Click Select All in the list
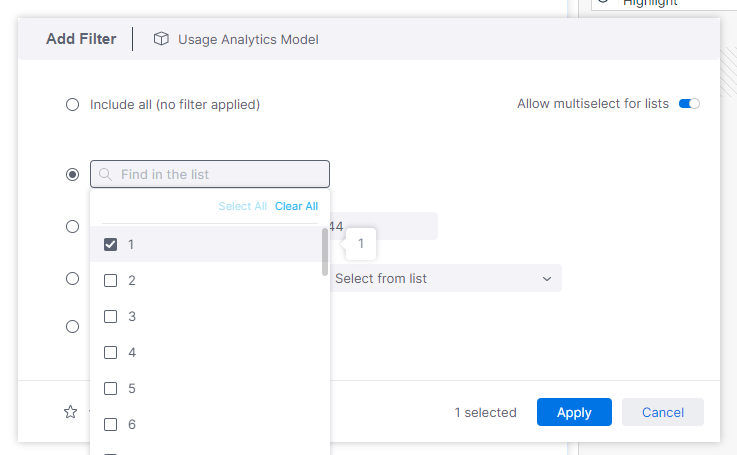The image size is (737, 455). point(242,206)
